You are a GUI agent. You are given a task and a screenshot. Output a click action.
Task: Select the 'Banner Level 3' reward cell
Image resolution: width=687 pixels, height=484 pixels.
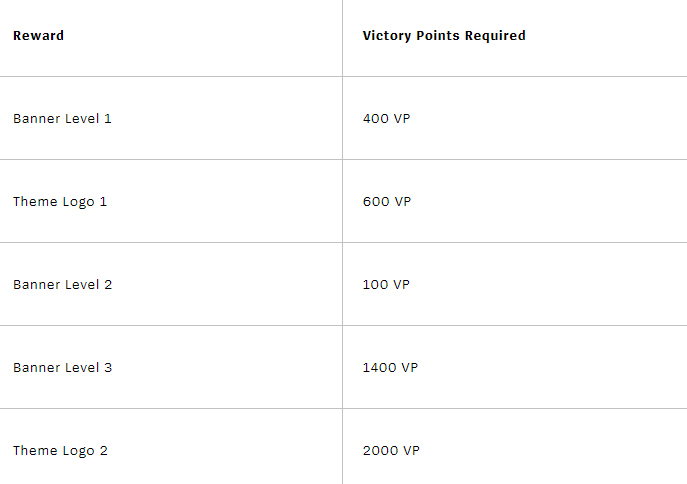pyautogui.click(x=62, y=368)
